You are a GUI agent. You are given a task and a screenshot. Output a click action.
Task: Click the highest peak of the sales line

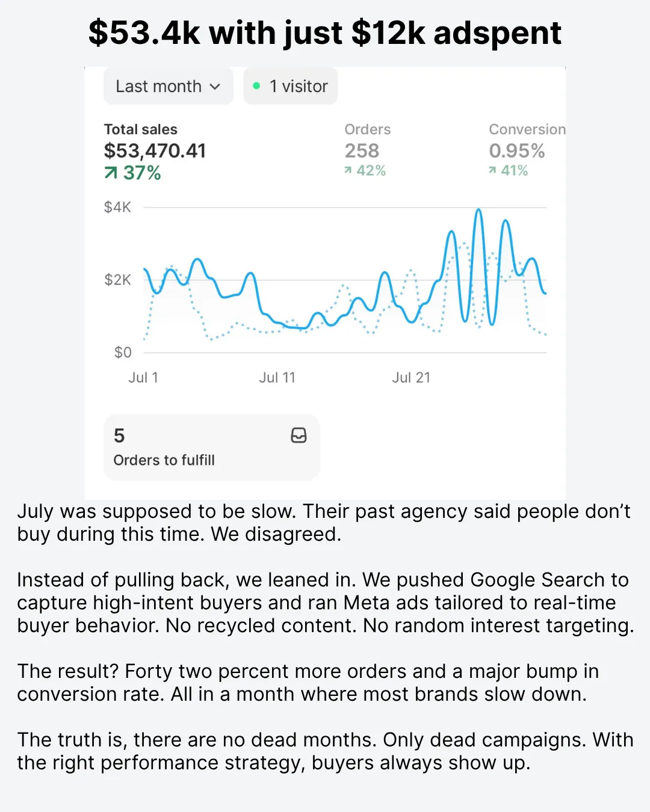pos(478,210)
